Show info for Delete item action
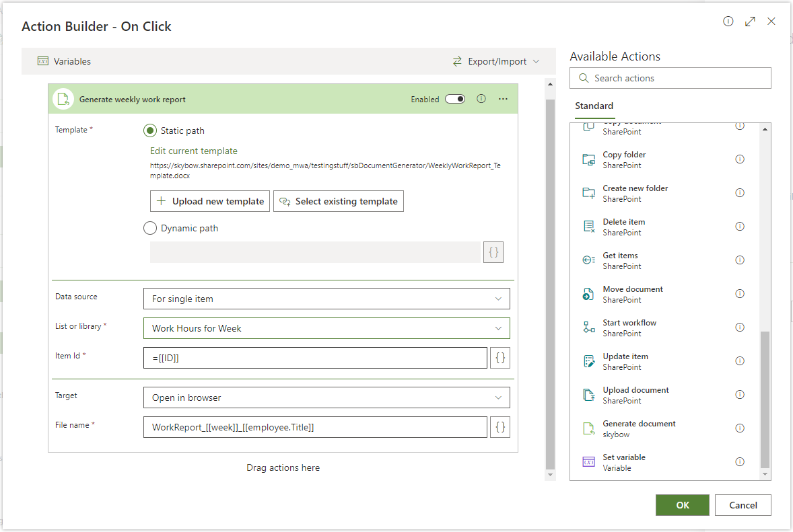 pos(740,227)
